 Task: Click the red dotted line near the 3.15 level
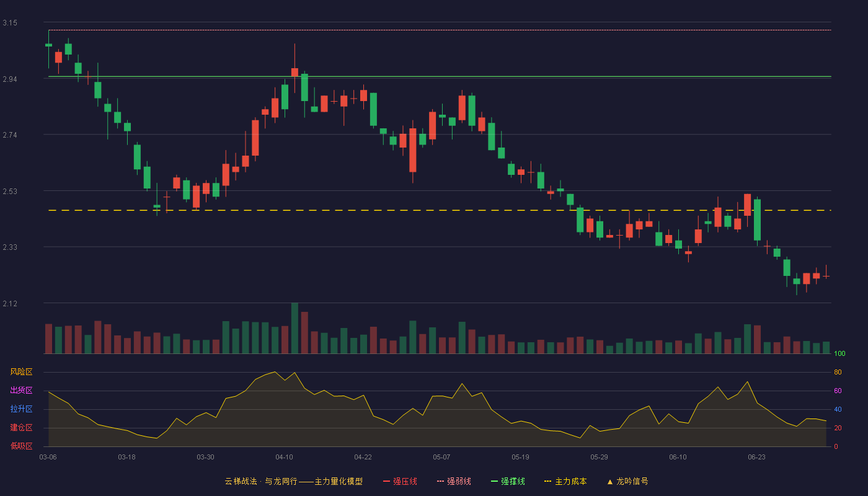(x=440, y=30)
